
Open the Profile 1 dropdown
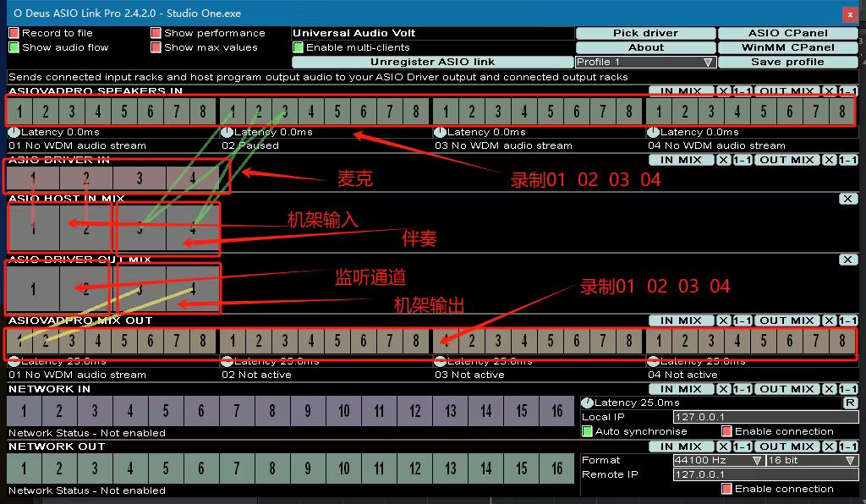click(645, 62)
